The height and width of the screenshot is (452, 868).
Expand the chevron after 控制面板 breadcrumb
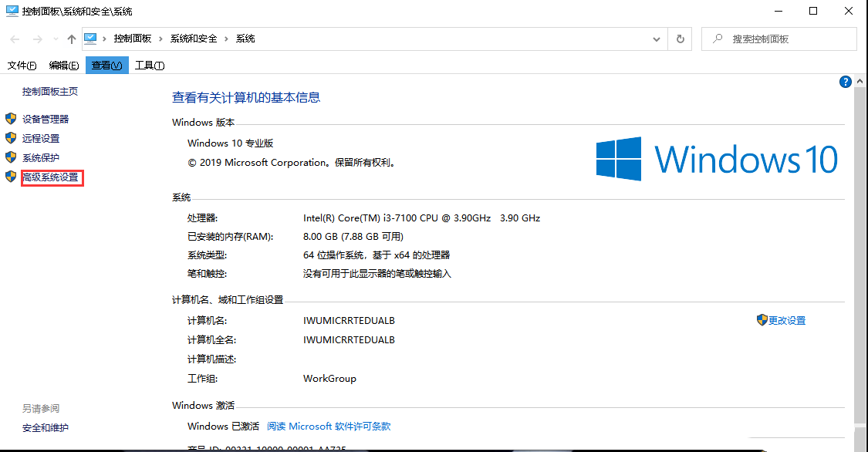pyautogui.click(x=161, y=39)
